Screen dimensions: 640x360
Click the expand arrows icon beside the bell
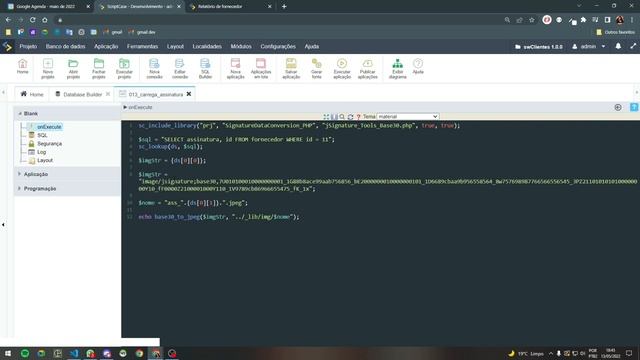pos(633,47)
